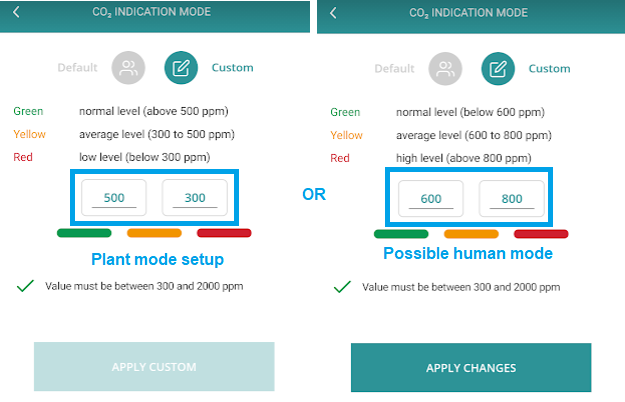Go back using left panel's back arrow
625x402 pixels.
16,12
